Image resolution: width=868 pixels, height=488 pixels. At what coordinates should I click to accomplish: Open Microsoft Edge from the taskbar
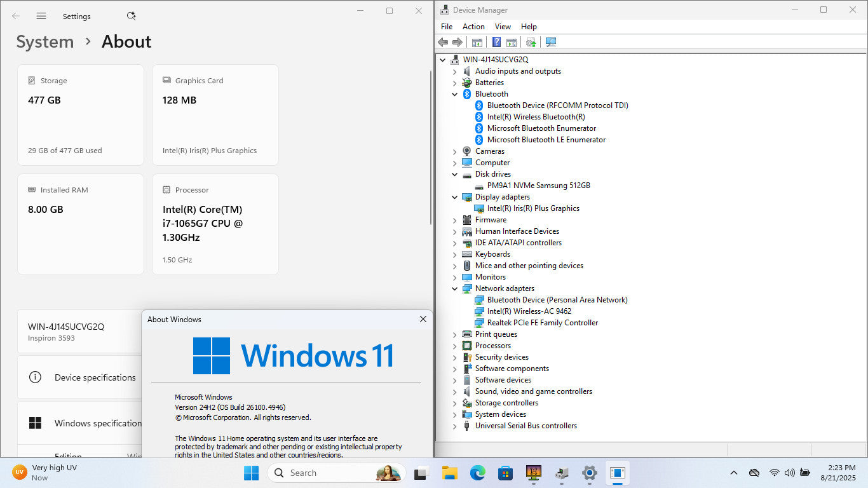coord(477,473)
